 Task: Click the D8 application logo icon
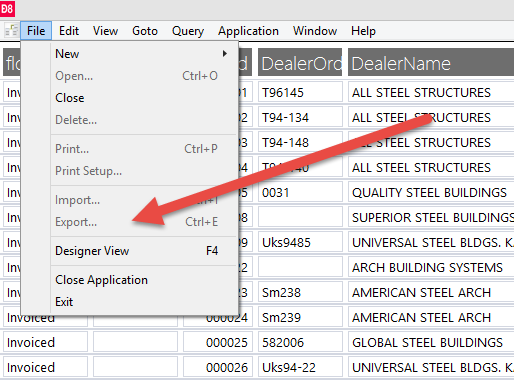tap(7, 8)
